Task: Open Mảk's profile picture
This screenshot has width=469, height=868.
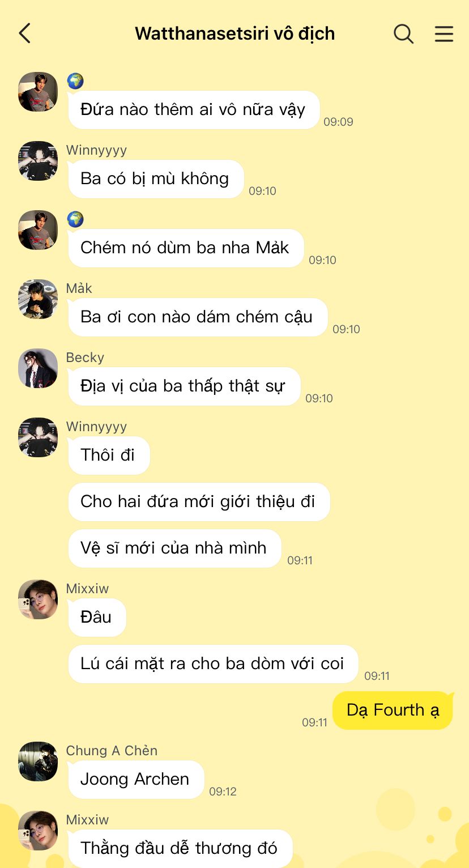Action: [x=38, y=299]
